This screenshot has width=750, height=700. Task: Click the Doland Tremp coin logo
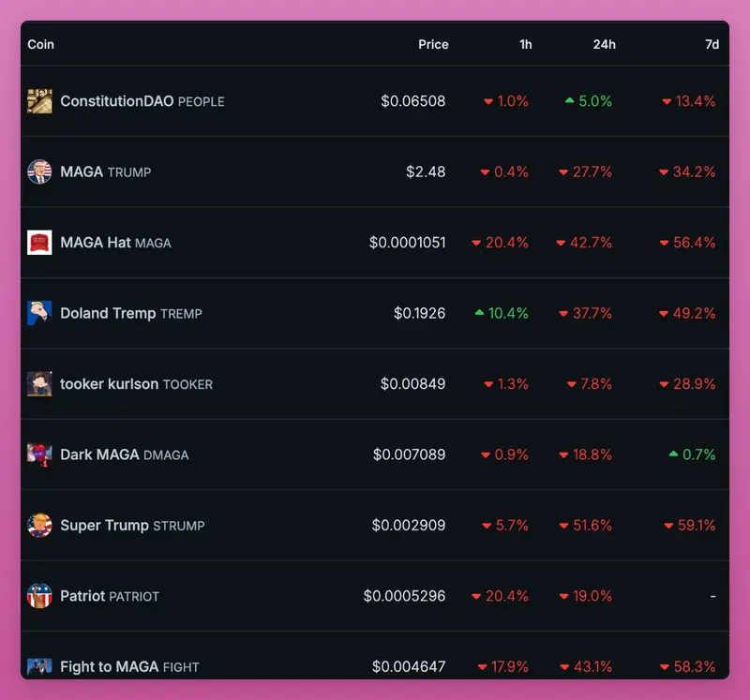pos(39,313)
